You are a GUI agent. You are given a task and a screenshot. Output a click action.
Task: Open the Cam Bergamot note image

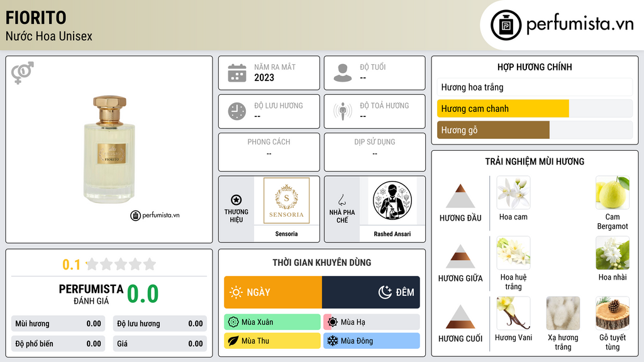[613, 193]
